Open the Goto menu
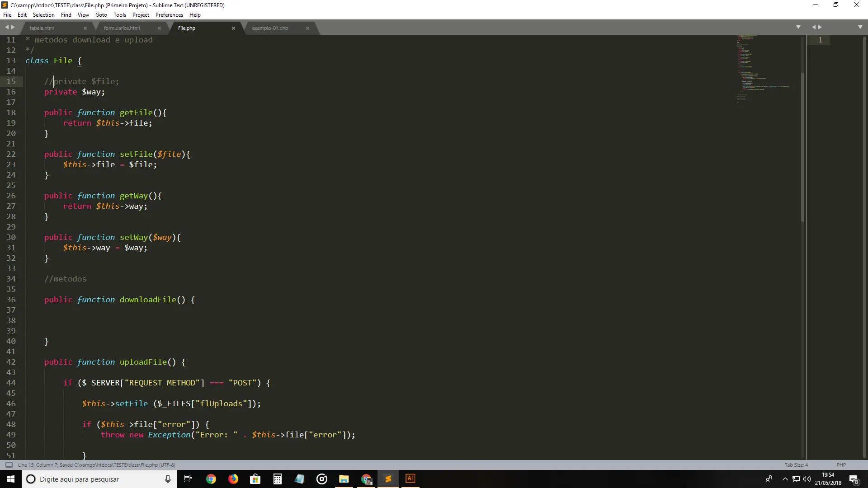The image size is (868, 488). pos(101,15)
